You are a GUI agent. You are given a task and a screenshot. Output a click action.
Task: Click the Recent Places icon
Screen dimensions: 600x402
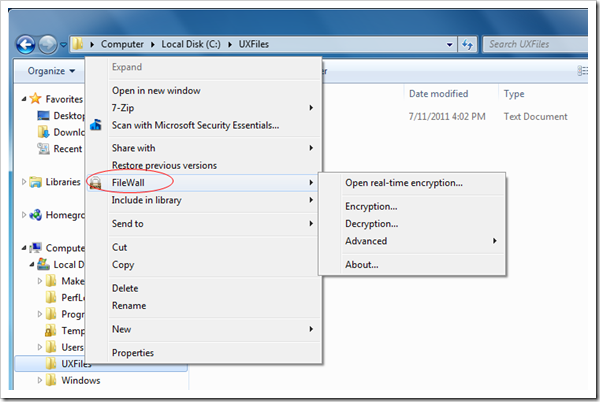point(43,148)
